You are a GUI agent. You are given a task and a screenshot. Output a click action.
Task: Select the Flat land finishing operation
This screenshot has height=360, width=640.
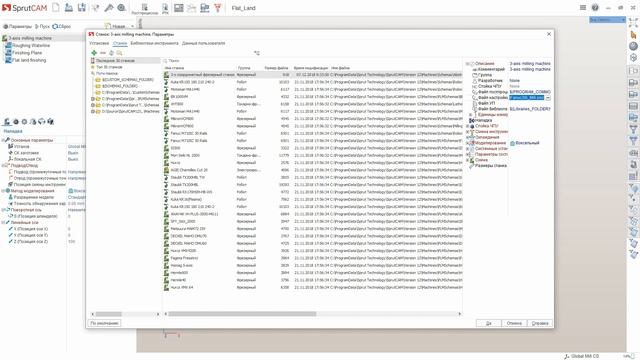(29, 60)
